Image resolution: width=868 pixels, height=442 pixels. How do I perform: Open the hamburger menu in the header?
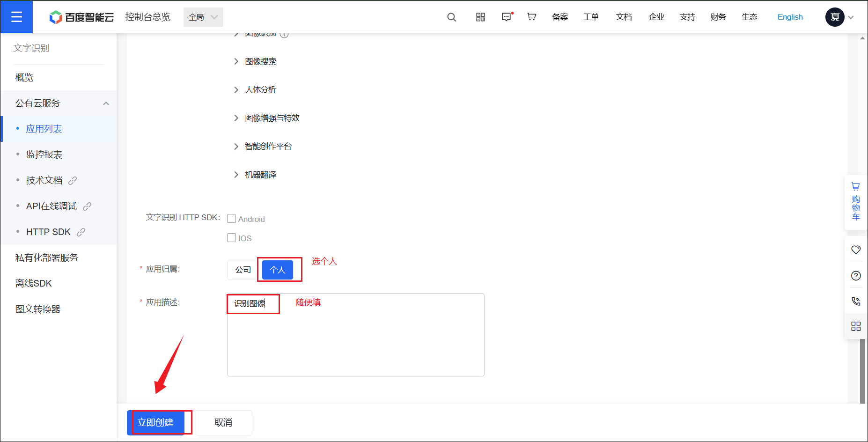[x=16, y=17]
